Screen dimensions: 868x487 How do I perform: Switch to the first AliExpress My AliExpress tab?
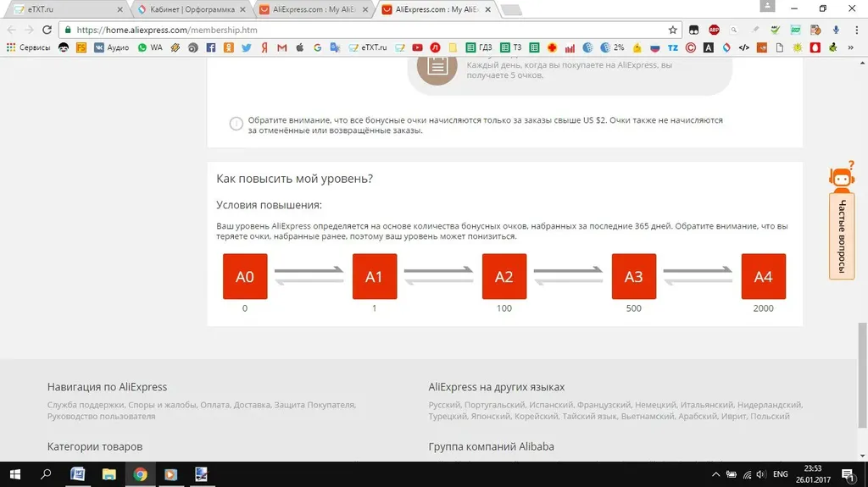point(314,9)
